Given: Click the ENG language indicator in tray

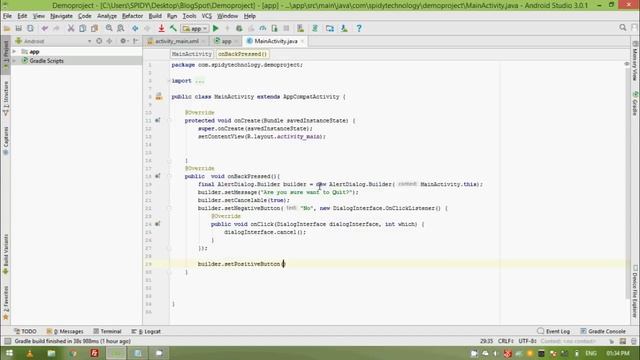Looking at the screenshot, I should pos(591,353).
